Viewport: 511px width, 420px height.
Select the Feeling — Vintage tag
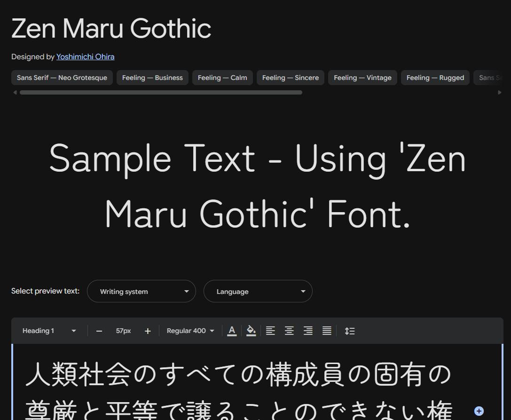(363, 78)
